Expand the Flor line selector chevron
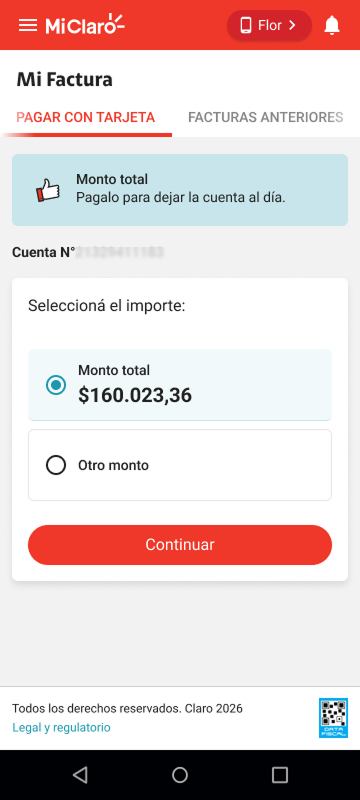Image resolution: width=360 pixels, height=800 pixels. pos(292,25)
